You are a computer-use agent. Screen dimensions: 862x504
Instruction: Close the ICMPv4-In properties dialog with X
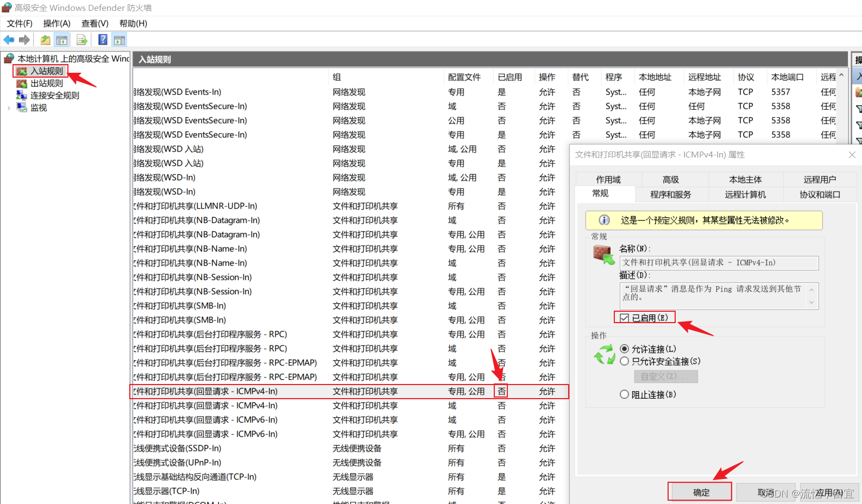pyautogui.click(x=852, y=155)
